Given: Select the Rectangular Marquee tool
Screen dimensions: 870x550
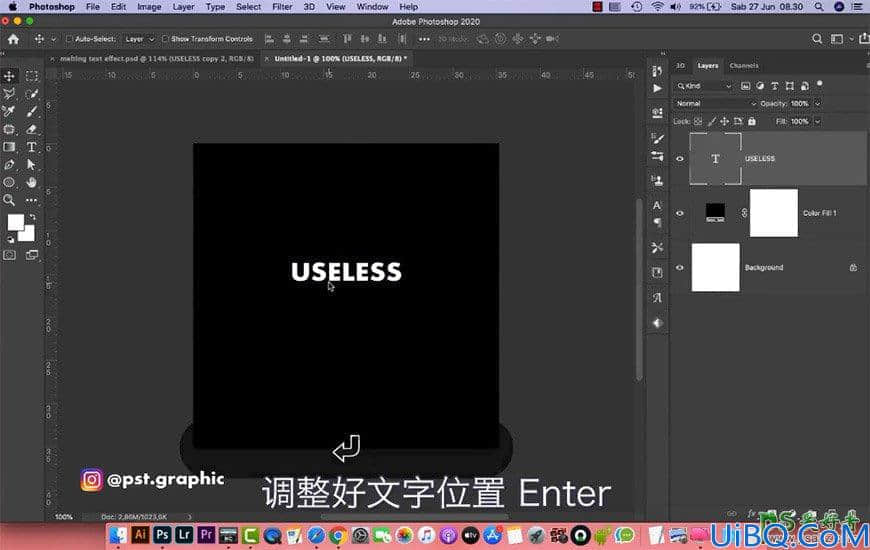Looking at the screenshot, I should tap(32, 76).
